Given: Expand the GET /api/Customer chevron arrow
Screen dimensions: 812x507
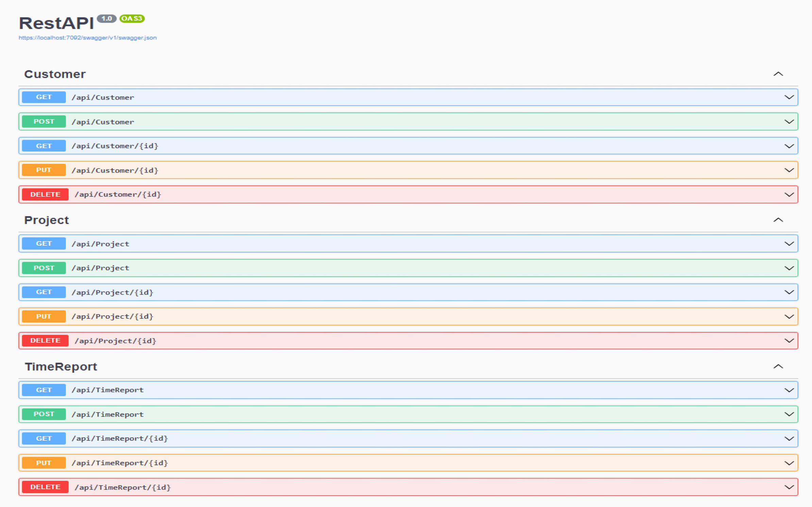Looking at the screenshot, I should tap(789, 97).
